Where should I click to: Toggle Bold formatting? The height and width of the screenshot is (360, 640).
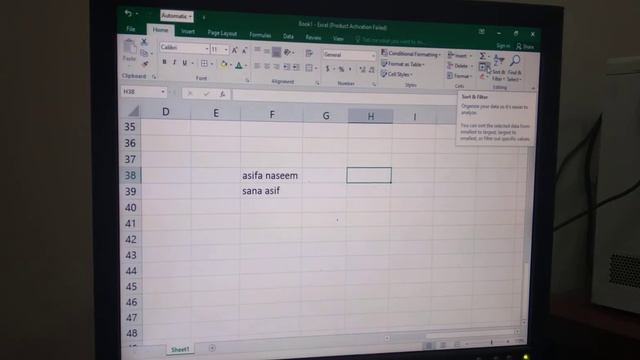click(164, 62)
